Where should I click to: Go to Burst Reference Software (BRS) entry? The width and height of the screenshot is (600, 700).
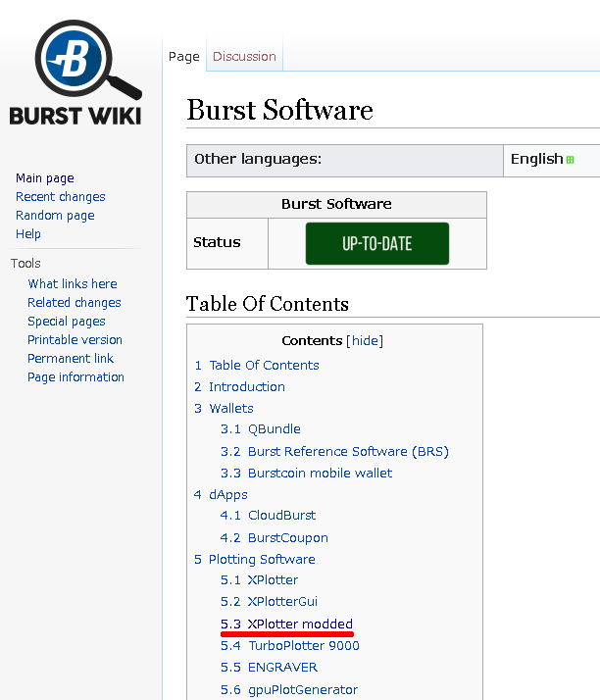(347, 451)
